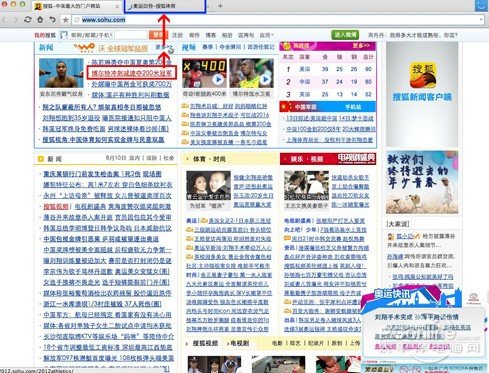
Task: Open the red 搜狐视频 link in news list
Action: 56,206
